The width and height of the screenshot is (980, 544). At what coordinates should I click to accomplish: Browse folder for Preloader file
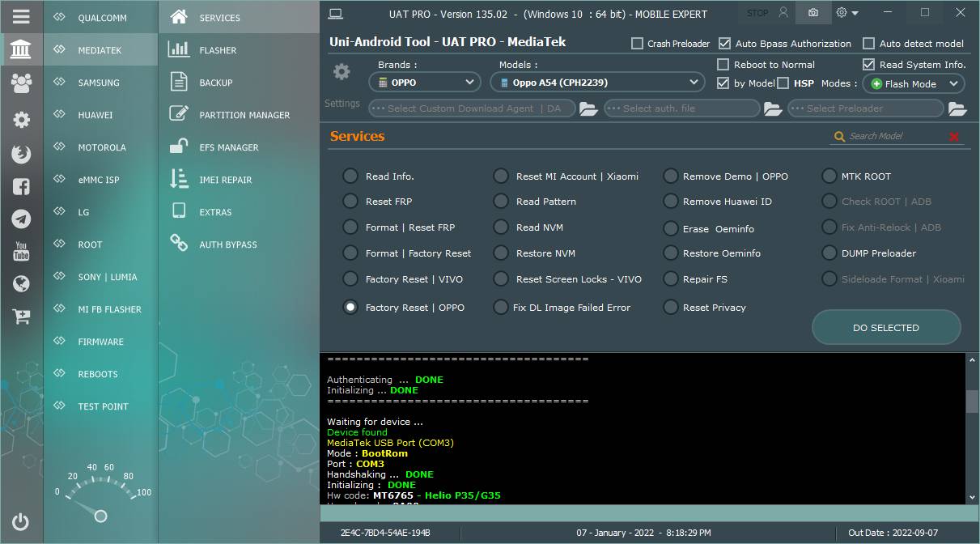[957, 108]
